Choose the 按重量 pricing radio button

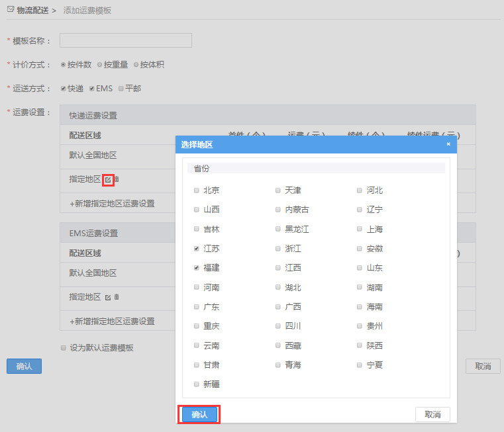pos(99,65)
